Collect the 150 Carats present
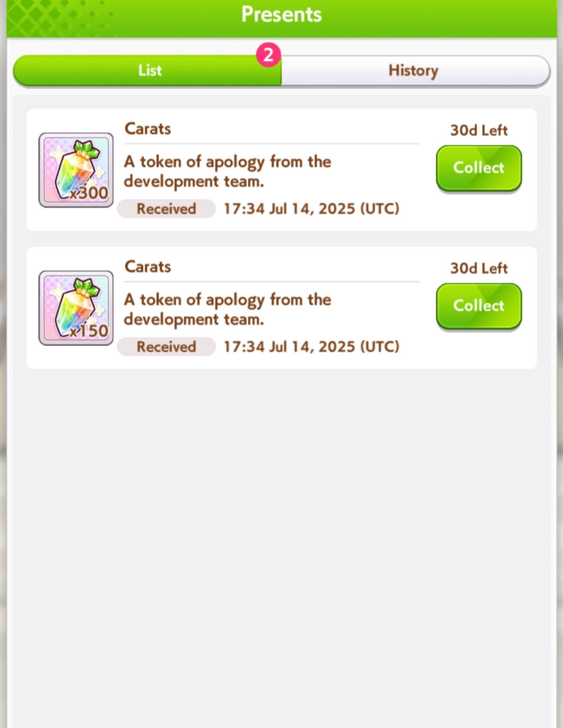 pos(479,306)
